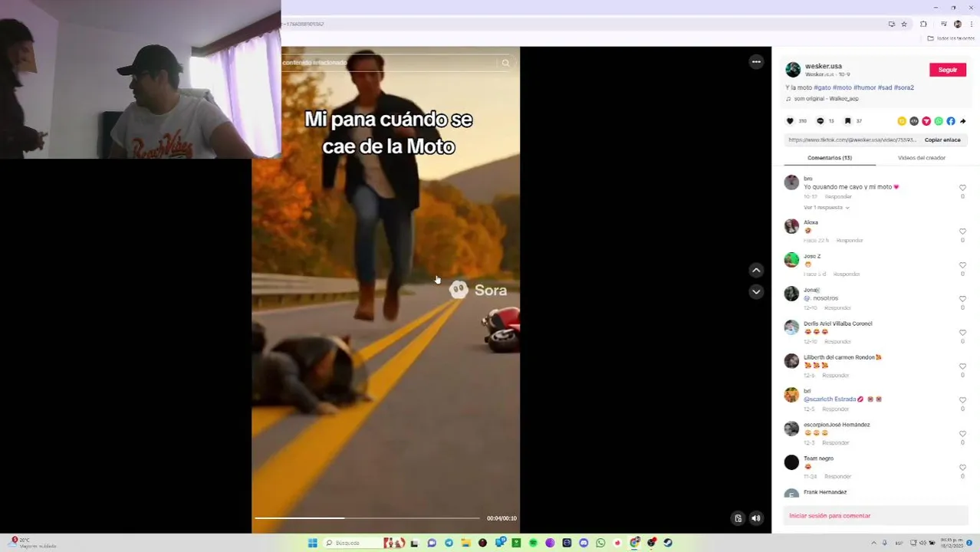Click the install app icon in address bar
The image size is (980, 552).
coord(892,24)
